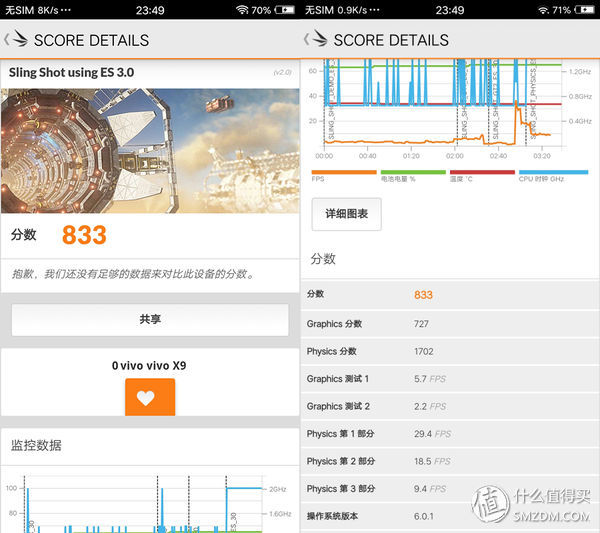Screen dimensions: 600x533
Task: Tap Wi-Fi icon in right status bar
Action: pyautogui.click(x=543, y=10)
